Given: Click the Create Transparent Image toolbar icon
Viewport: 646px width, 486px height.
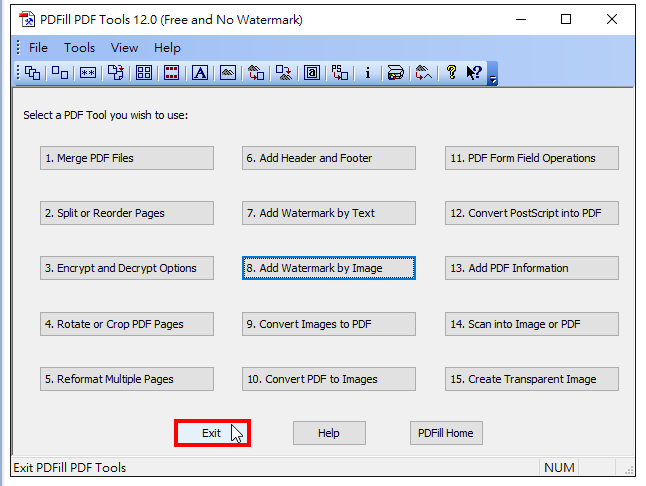Looking at the screenshot, I should [424, 73].
